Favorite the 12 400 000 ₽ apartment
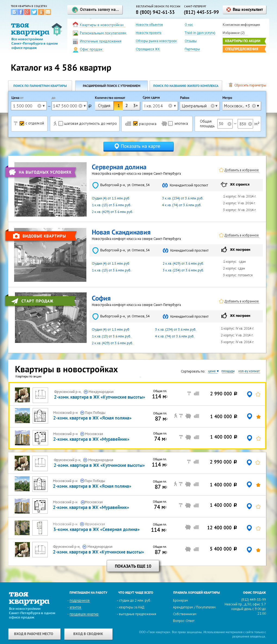277x644 pixels. pyautogui.click(x=258, y=528)
